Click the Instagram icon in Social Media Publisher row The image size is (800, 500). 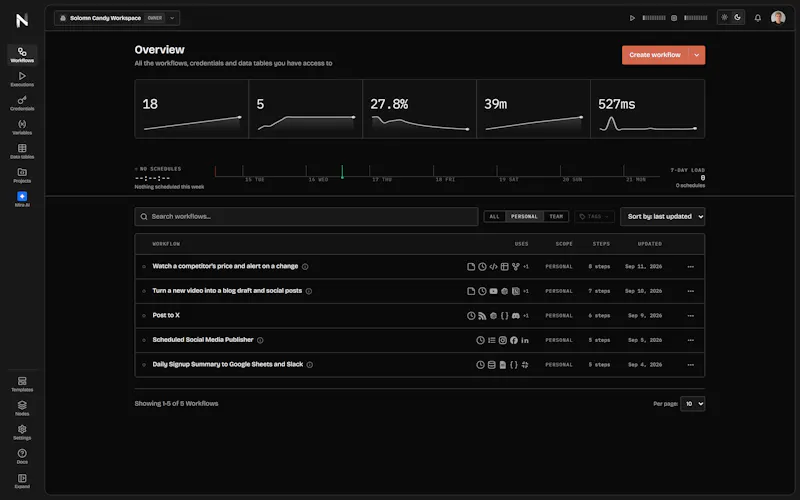click(x=503, y=340)
